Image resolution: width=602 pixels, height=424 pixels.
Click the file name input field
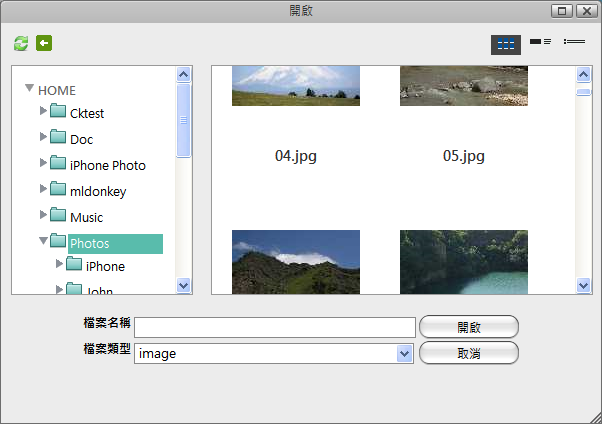[x=275, y=327]
